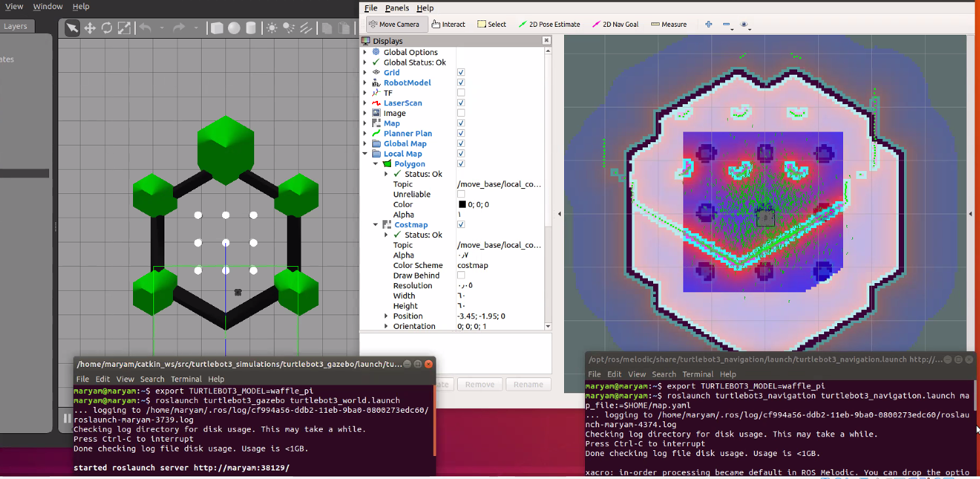Click the Measure tool button
The width and height of the screenshot is (980, 479).
click(x=669, y=24)
